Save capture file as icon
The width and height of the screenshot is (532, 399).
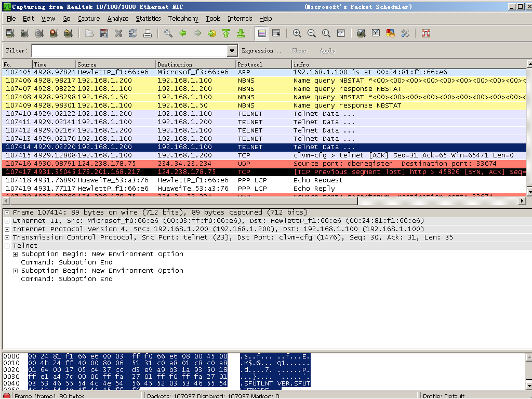tap(104, 33)
